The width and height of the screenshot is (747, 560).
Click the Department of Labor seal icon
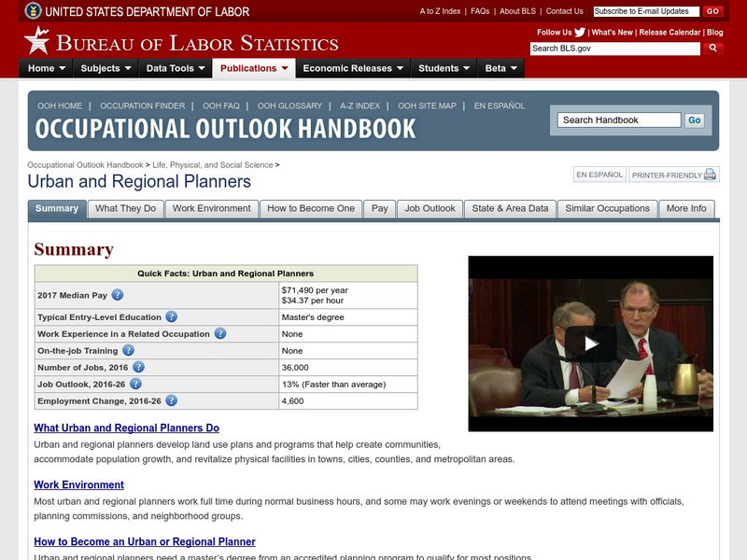[x=33, y=10]
